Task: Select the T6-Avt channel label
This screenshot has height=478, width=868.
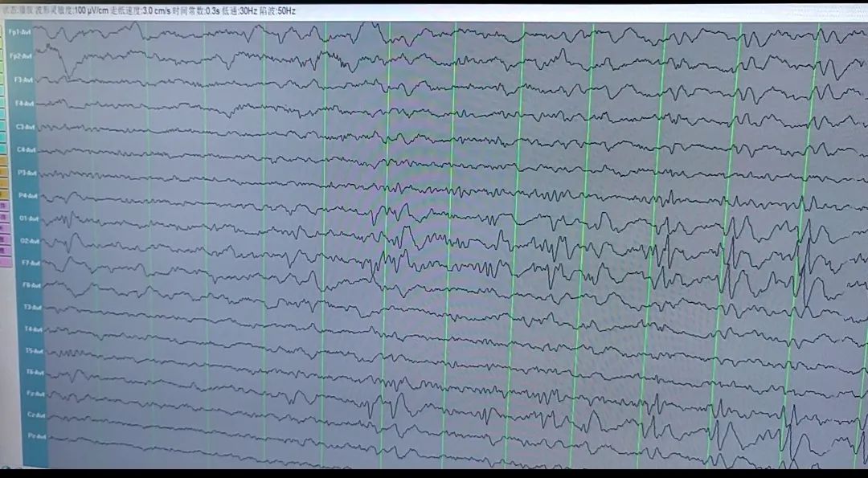Action: click(x=35, y=372)
